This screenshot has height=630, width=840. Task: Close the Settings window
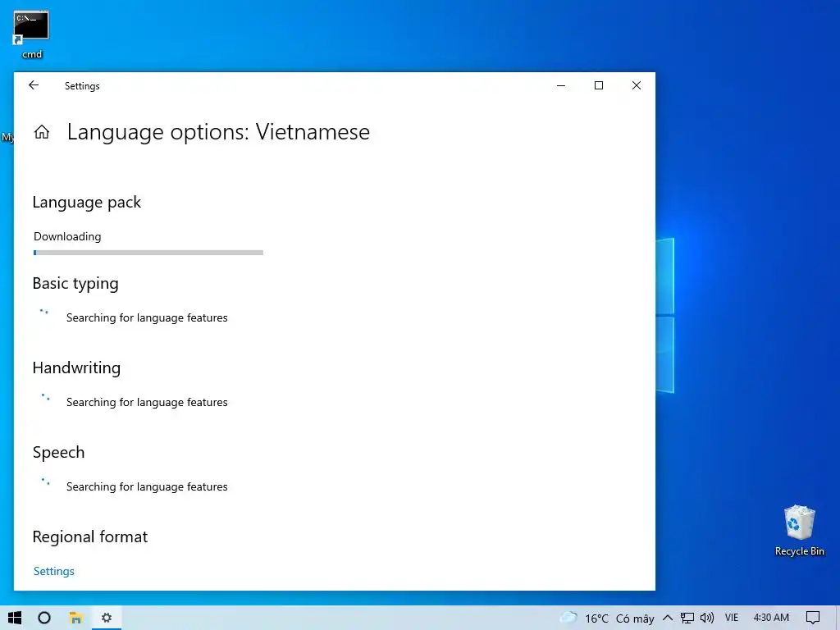tap(637, 85)
